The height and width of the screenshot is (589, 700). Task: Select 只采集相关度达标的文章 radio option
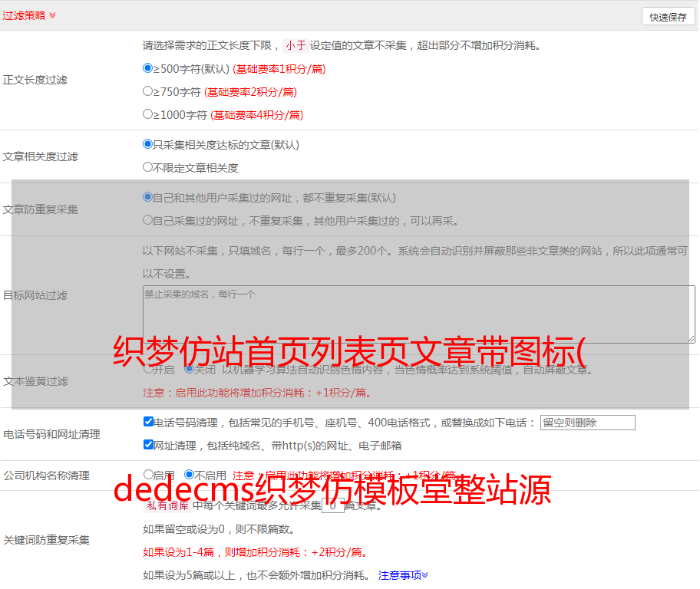coord(147,144)
